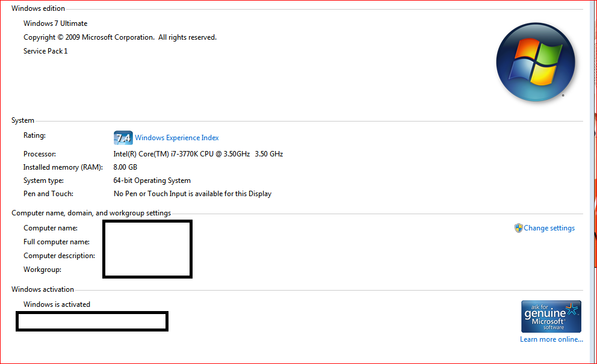The height and width of the screenshot is (364, 597).
Task: Click the Windows logo orb
Action: point(536,62)
